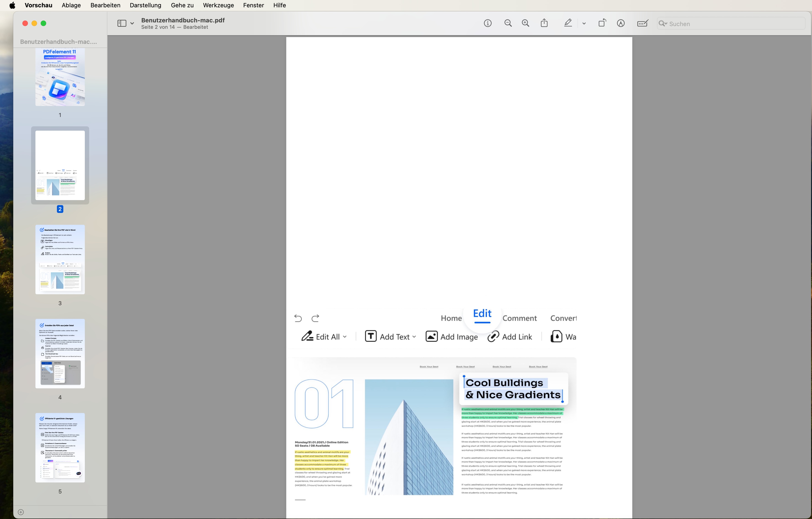Open the Darstellung menu
Image resolution: width=812 pixels, height=519 pixels.
[x=145, y=5]
